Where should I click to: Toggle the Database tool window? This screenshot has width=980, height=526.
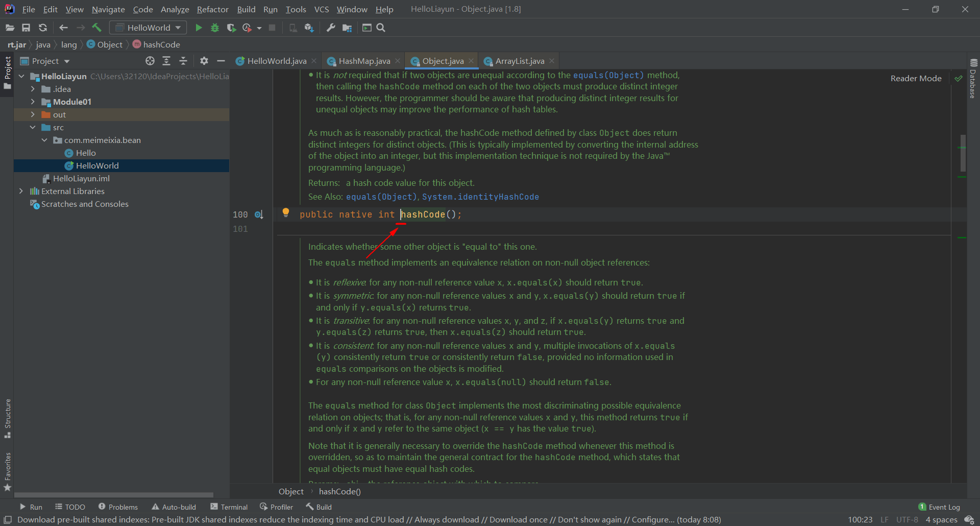click(973, 78)
